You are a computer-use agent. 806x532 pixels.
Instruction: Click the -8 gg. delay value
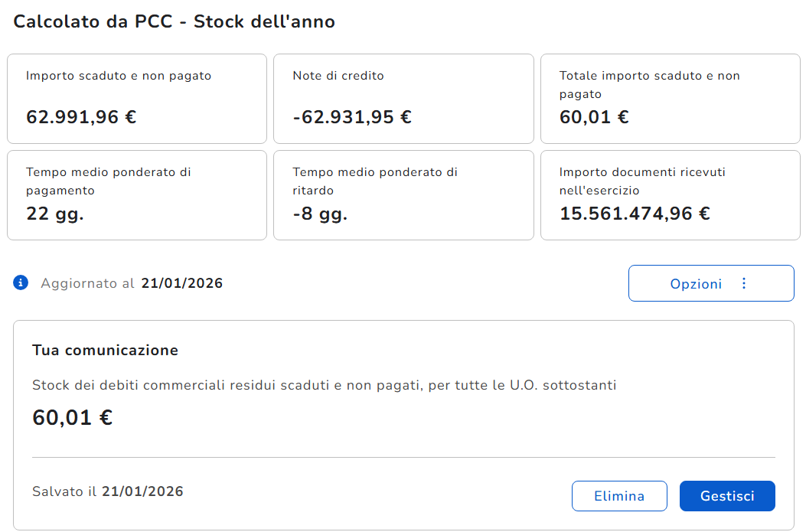tap(320, 214)
